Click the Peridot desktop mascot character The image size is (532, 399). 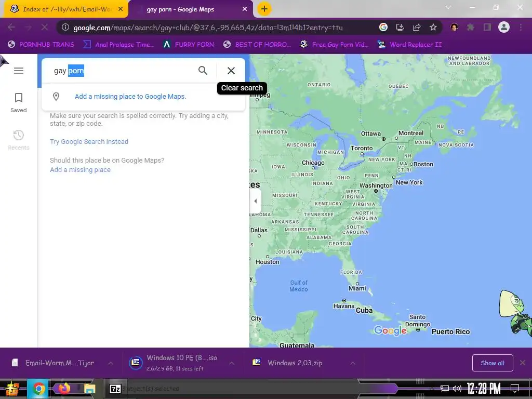515,312
